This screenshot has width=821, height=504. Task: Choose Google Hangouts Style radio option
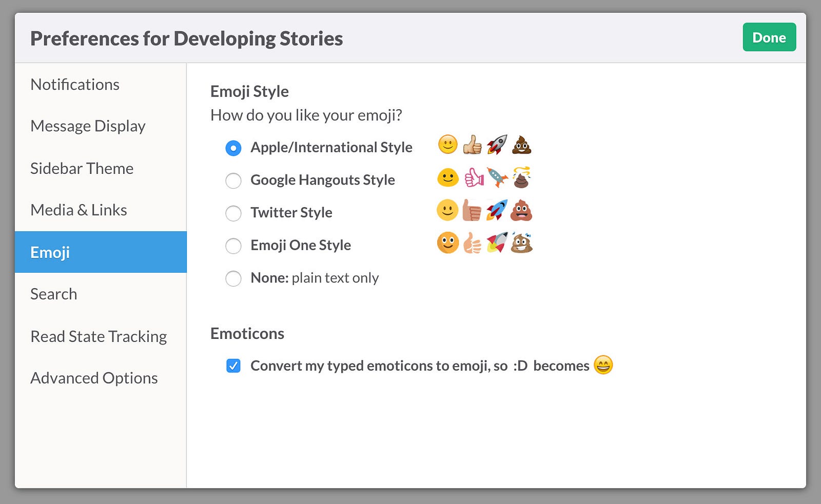(233, 180)
